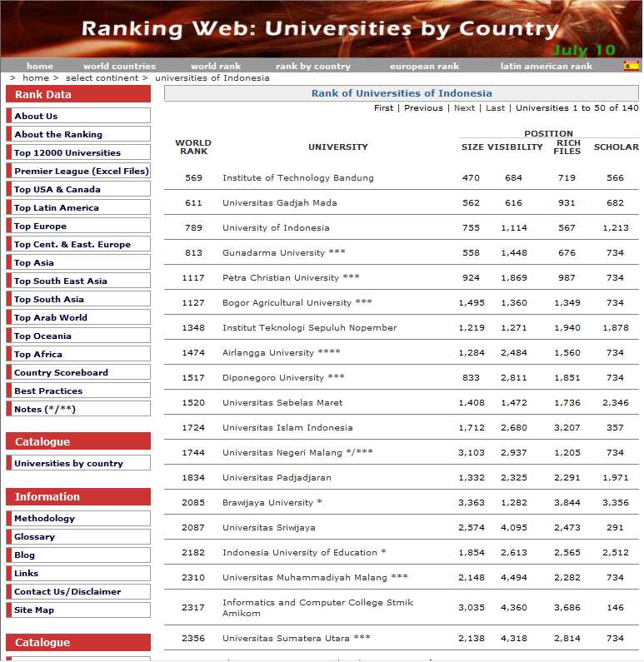Open Top South East Asia
The image size is (644, 662).
coord(78,281)
